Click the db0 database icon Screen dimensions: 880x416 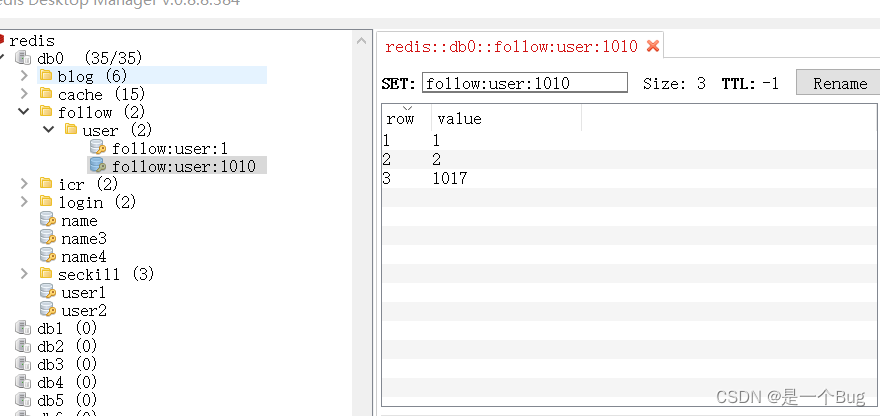(x=23, y=58)
